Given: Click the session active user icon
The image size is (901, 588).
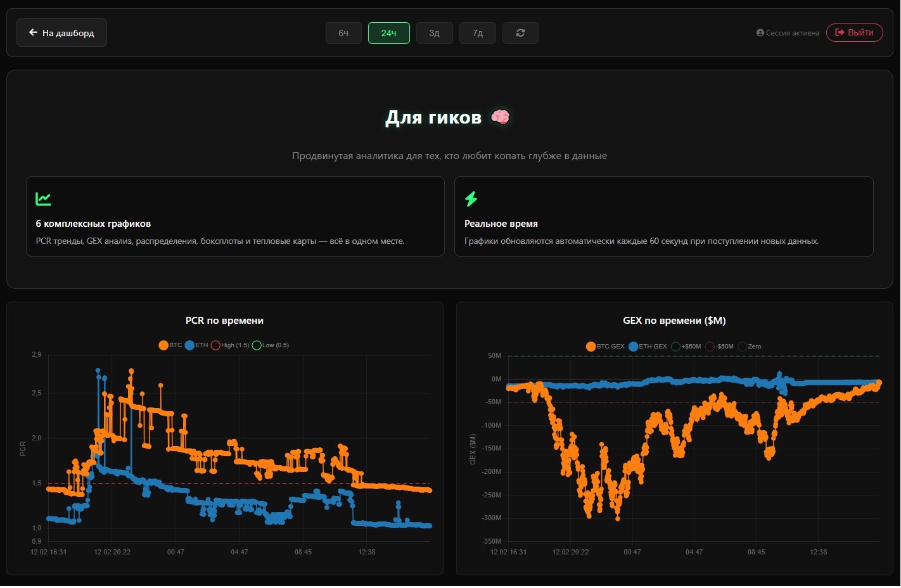Looking at the screenshot, I should [760, 33].
